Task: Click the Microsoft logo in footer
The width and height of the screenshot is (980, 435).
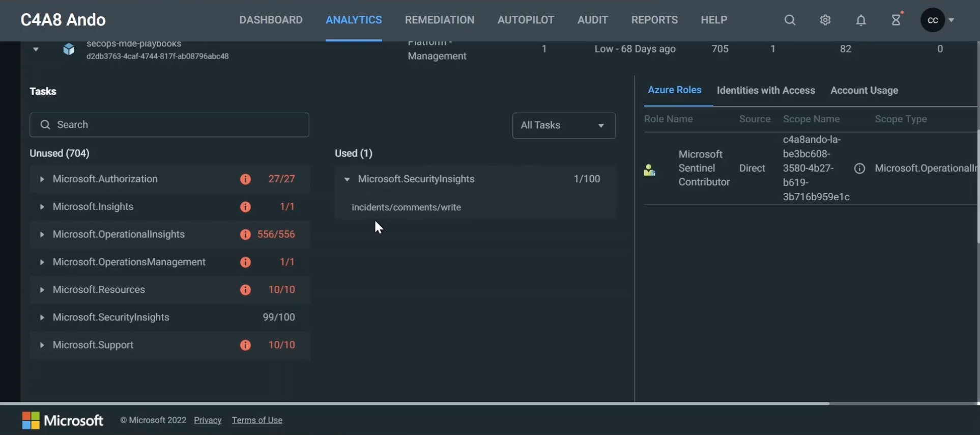Action: pyautogui.click(x=63, y=421)
